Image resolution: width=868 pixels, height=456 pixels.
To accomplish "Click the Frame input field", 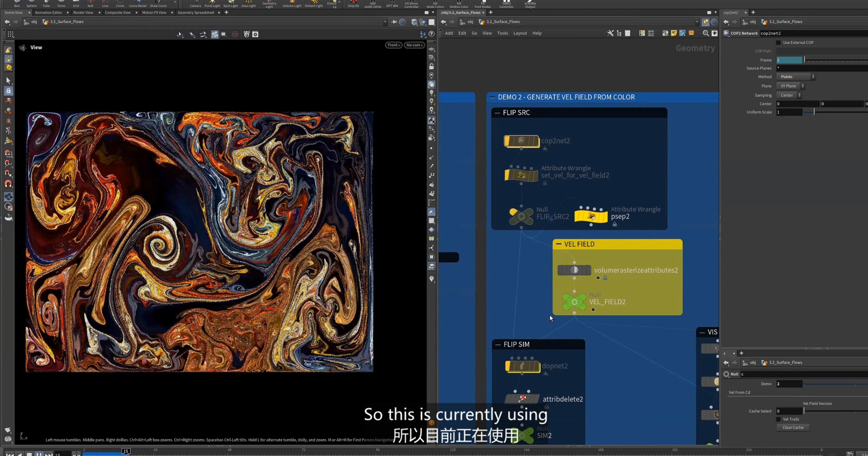I will (x=789, y=60).
